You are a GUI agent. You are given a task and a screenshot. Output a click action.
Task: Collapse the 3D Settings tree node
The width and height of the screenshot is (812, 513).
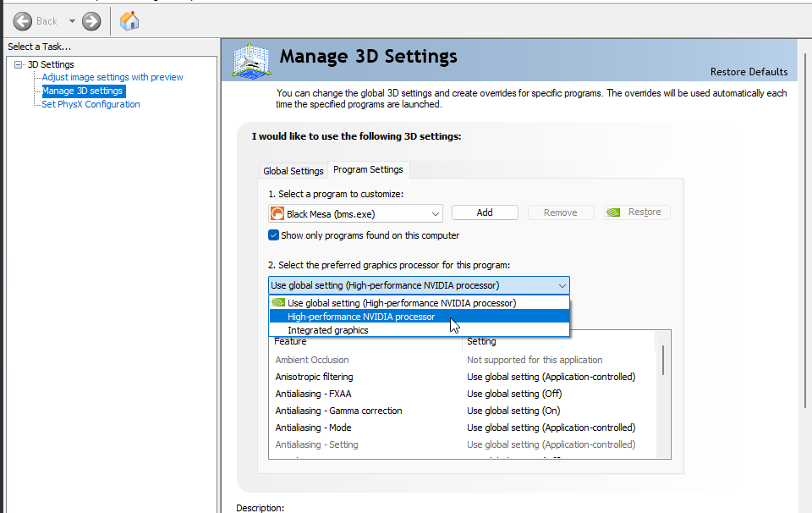pos(19,64)
